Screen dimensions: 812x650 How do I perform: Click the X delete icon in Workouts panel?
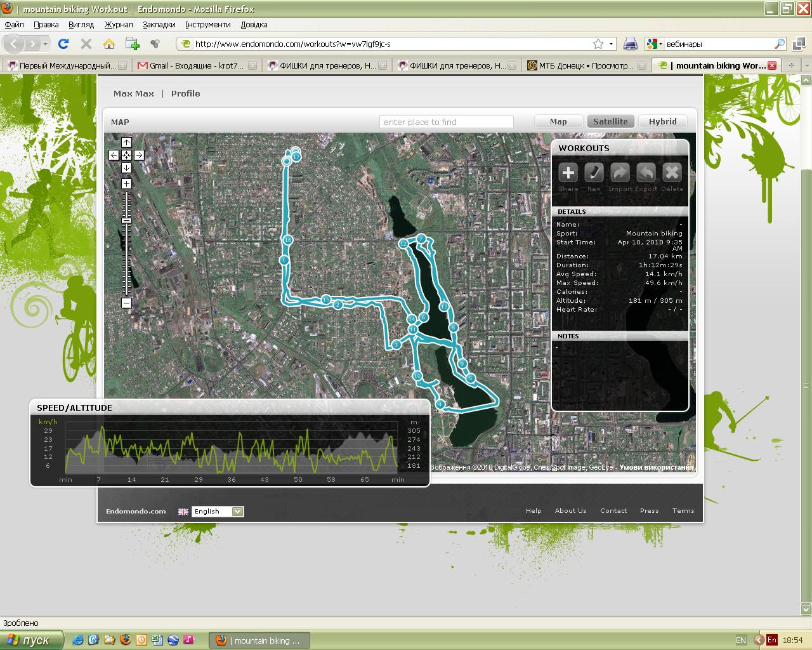pyautogui.click(x=672, y=173)
